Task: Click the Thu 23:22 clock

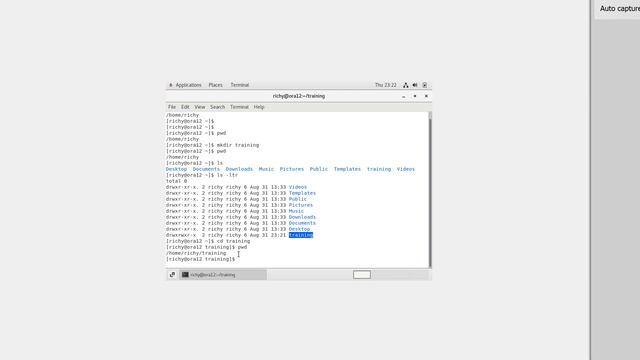Action: click(386, 85)
